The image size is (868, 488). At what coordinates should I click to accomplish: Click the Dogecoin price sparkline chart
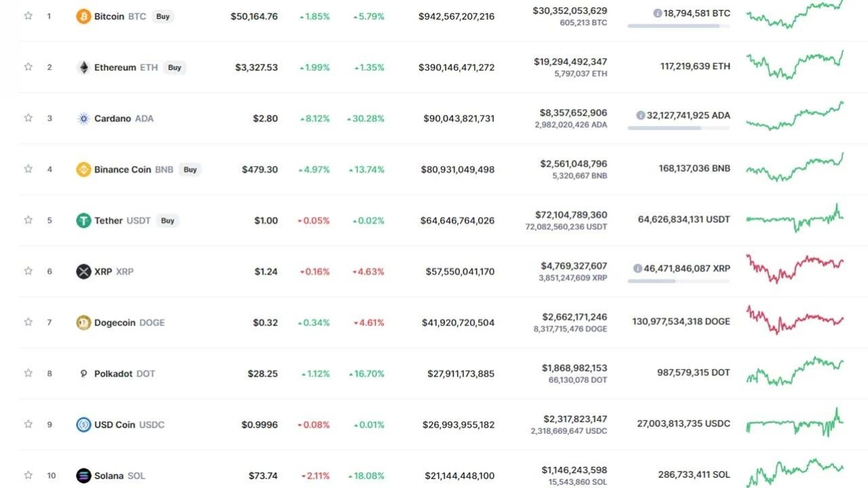pos(793,322)
